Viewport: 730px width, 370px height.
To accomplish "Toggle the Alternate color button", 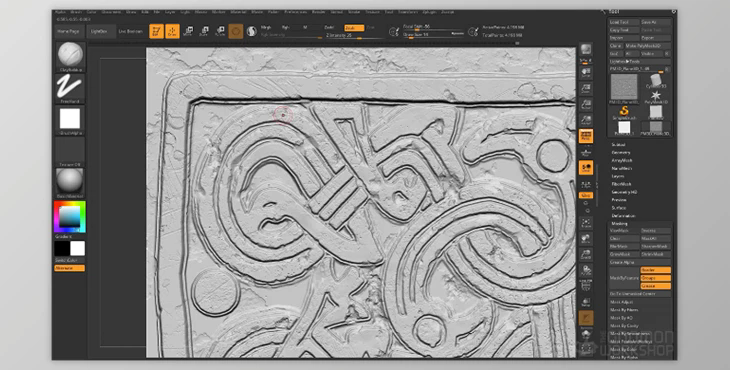I will pos(70,268).
